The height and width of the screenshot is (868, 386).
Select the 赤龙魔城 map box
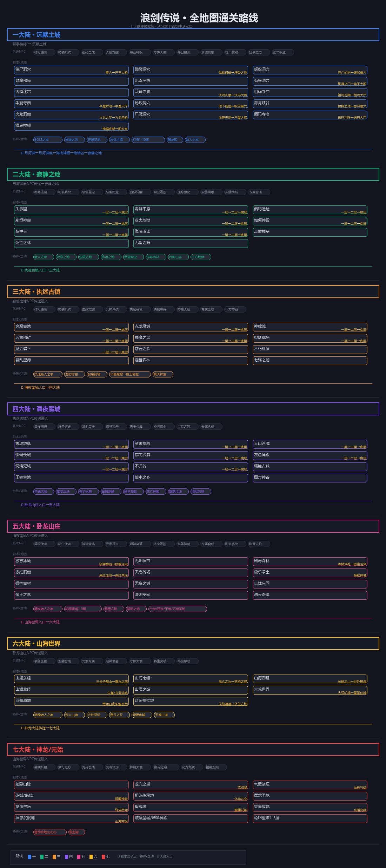click(191, 327)
